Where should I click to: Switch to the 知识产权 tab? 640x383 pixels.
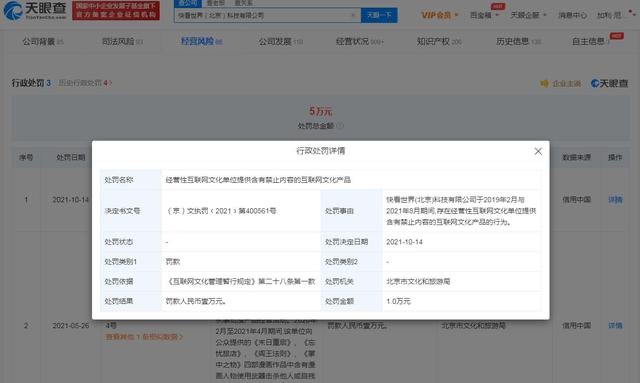pyautogui.click(x=439, y=41)
